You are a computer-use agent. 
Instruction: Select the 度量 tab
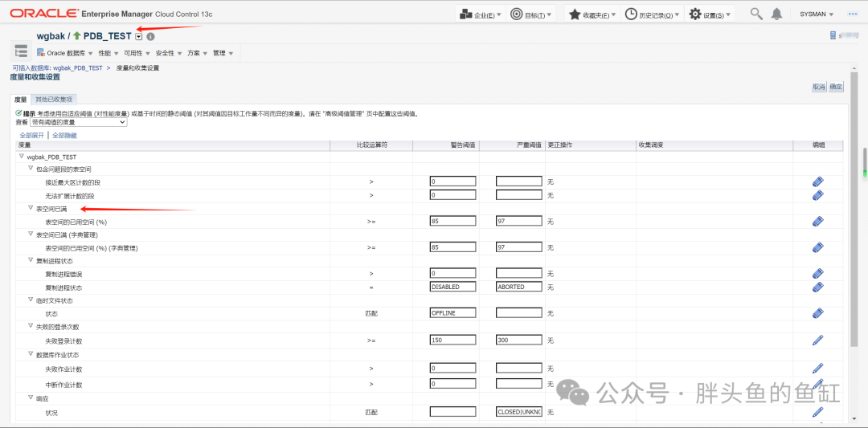[20, 100]
